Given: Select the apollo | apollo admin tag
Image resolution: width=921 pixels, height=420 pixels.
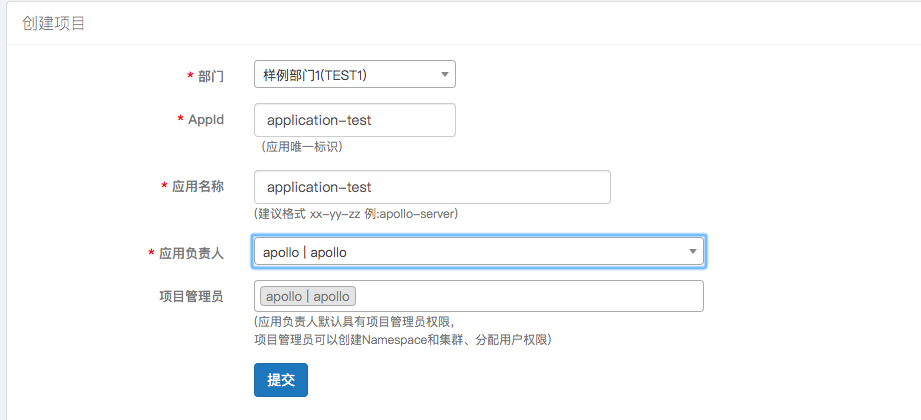Looking at the screenshot, I should point(308,296).
